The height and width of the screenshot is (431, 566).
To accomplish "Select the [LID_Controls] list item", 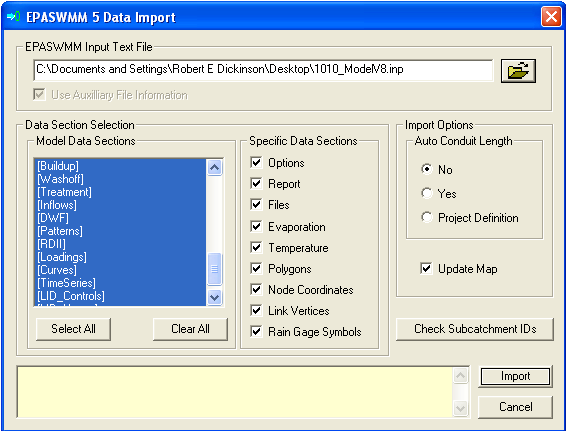I will [121, 296].
